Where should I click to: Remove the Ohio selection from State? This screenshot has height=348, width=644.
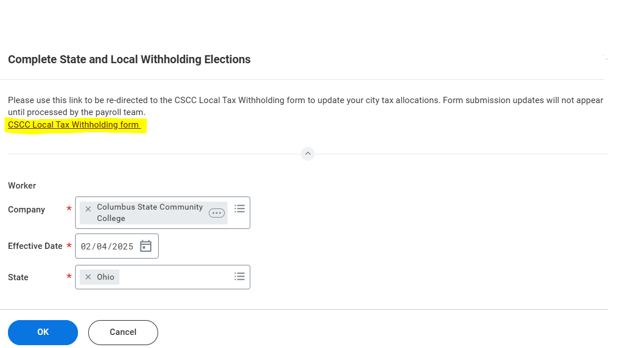[88, 277]
